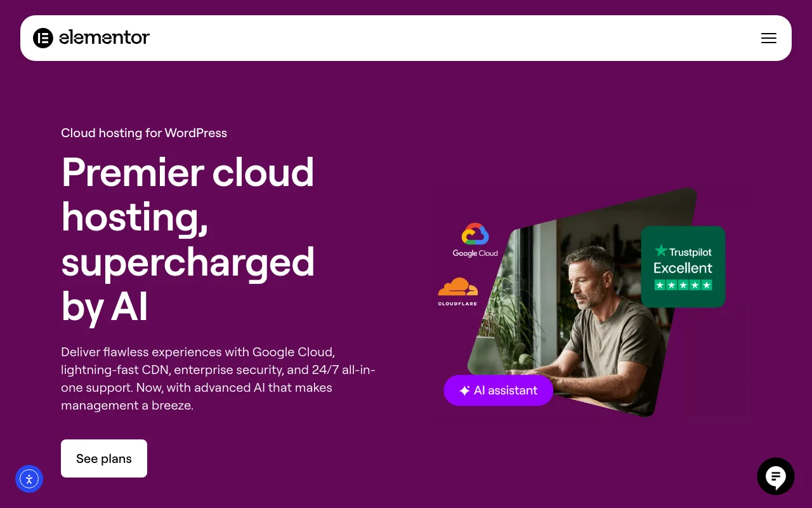Open the hamburger navigation menu

coord(769,38)
